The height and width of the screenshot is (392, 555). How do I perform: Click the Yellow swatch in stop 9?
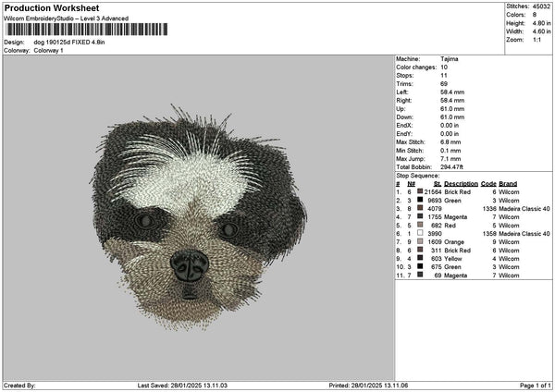click(420, 258)
